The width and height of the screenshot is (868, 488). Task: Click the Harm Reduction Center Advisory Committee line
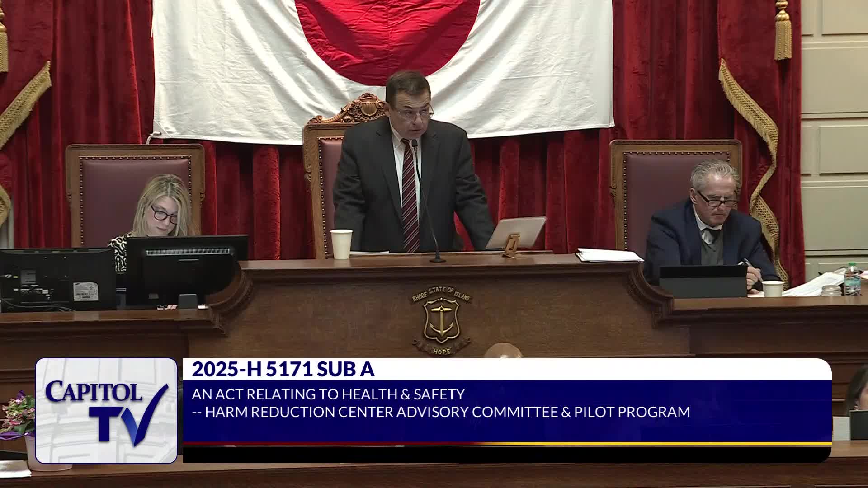pyautogui.click(x=441, y=412)
